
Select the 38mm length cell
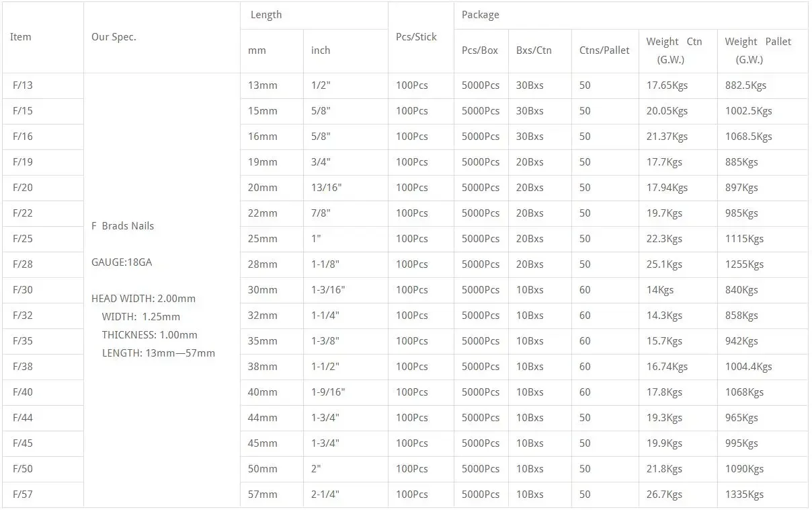262,367
